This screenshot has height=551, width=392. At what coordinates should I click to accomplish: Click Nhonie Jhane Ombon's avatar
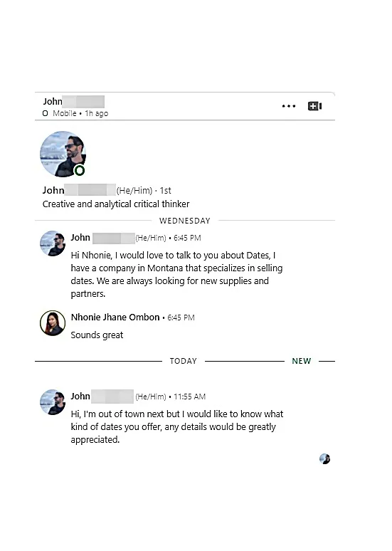pyautogui.click(x=53, y=323)
